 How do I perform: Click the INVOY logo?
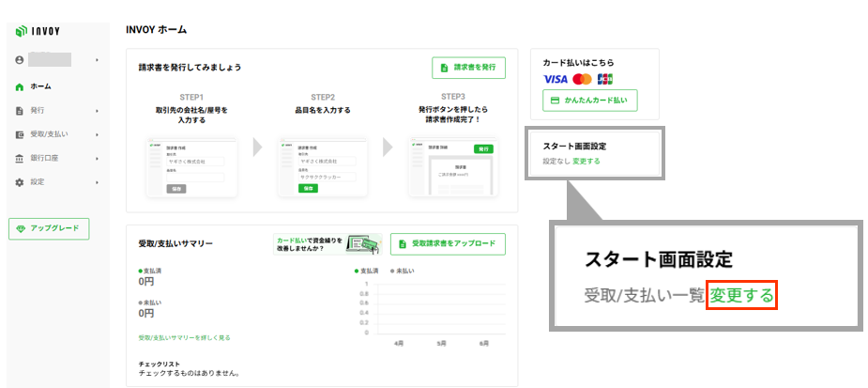point(38,32)
